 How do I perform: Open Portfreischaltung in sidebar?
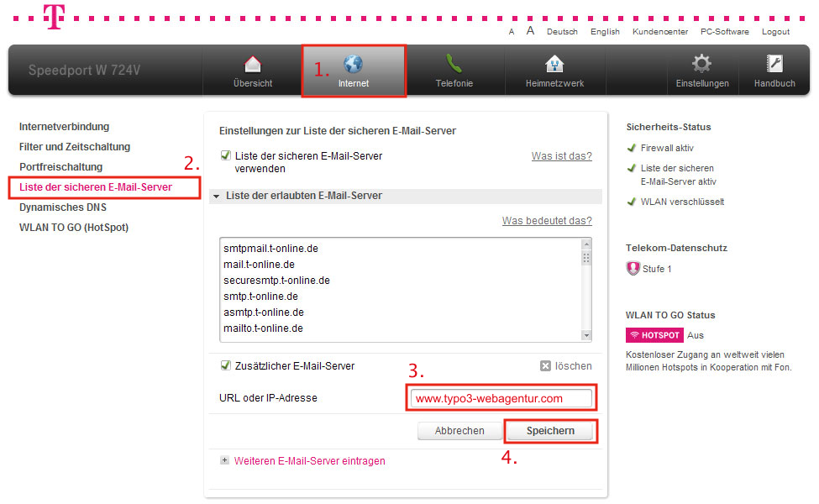[x=60, y=166]
